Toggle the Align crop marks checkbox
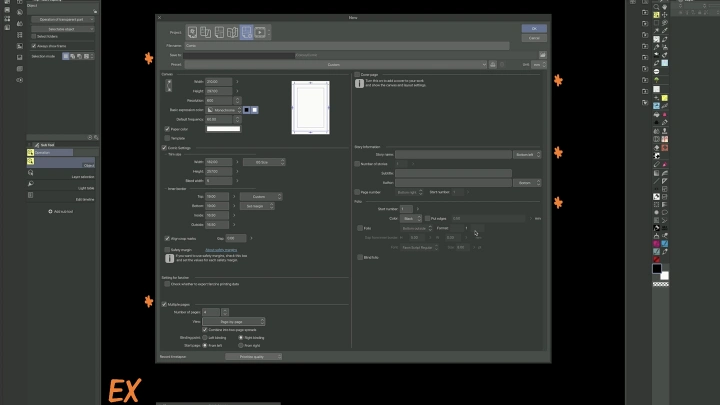Screen dimensions: 720x405 [167, 239]
